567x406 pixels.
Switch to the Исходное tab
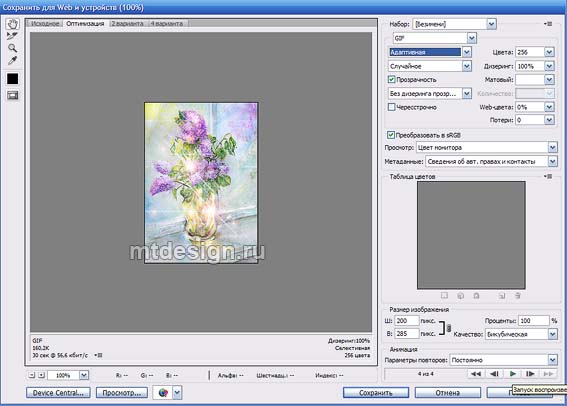pos(45,23)
